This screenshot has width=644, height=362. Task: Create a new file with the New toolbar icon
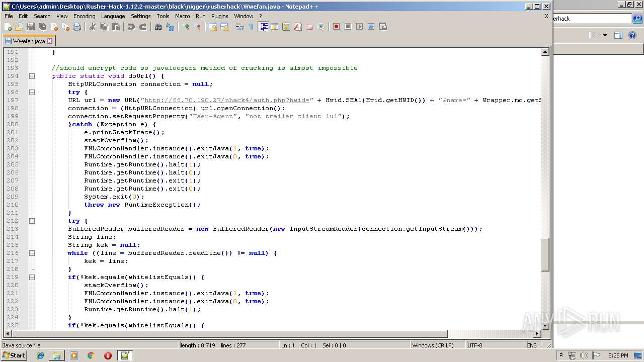point(8,27)
